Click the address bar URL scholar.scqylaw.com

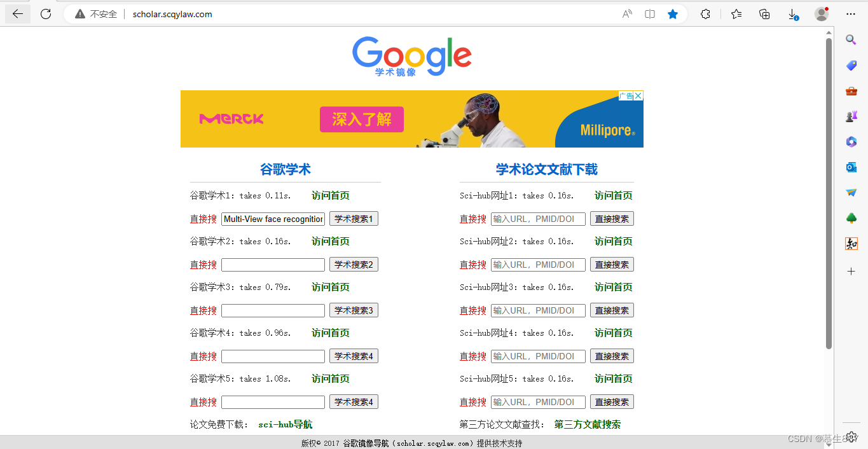click(x=172, y=14)
